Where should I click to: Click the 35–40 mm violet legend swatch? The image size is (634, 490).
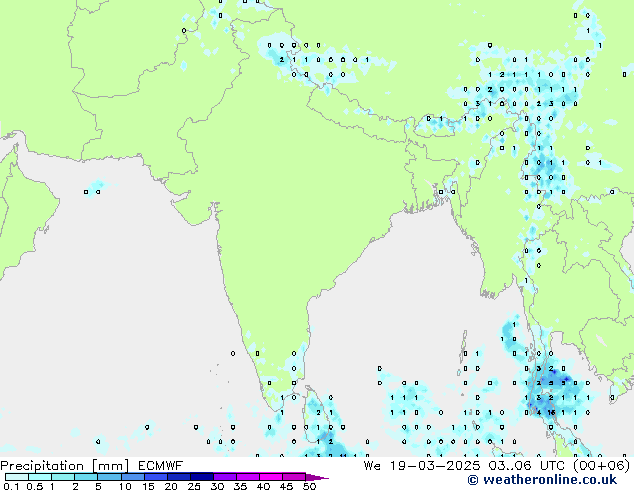click(x=248, y=477)
